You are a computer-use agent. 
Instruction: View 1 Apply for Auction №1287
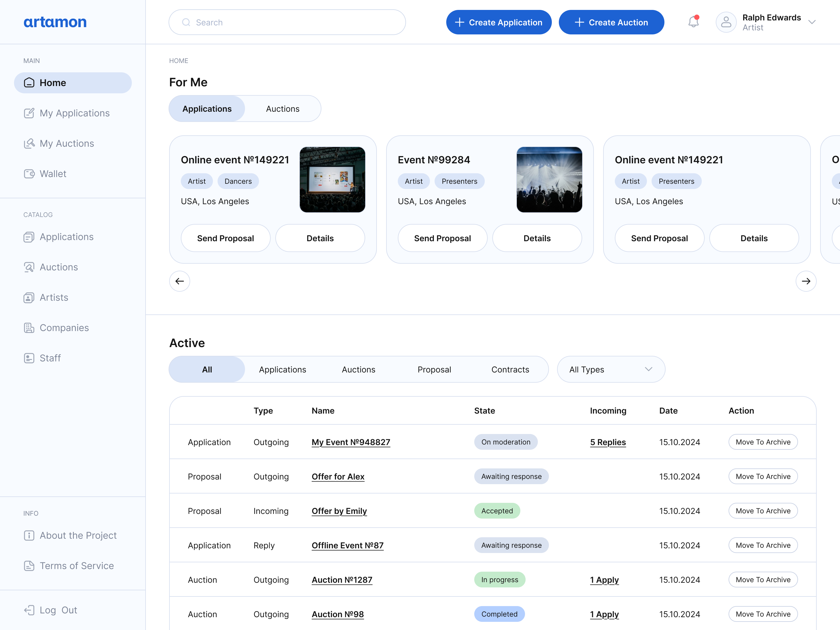click(604, 580)
